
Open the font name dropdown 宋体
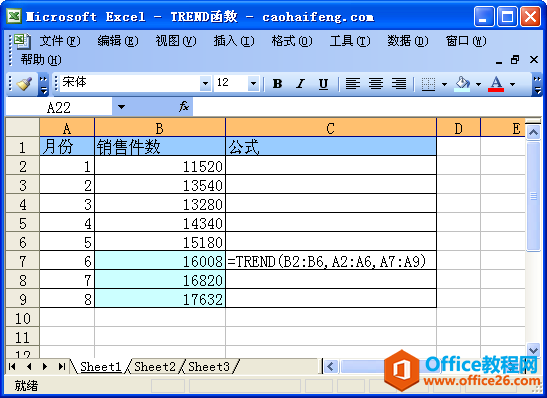point(205,84)
